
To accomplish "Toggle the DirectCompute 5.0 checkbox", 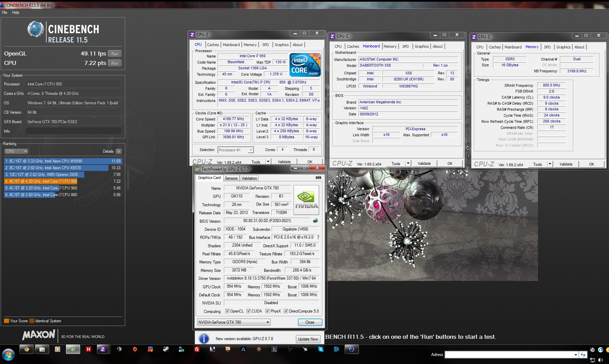I will (x=286, y=311).
